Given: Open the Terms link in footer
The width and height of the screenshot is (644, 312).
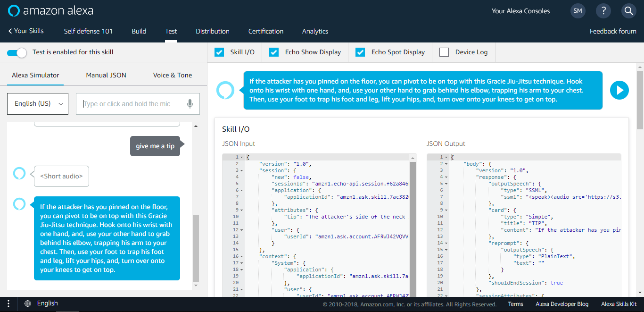Looking at the screenshot, I should (x=516, y=304).
